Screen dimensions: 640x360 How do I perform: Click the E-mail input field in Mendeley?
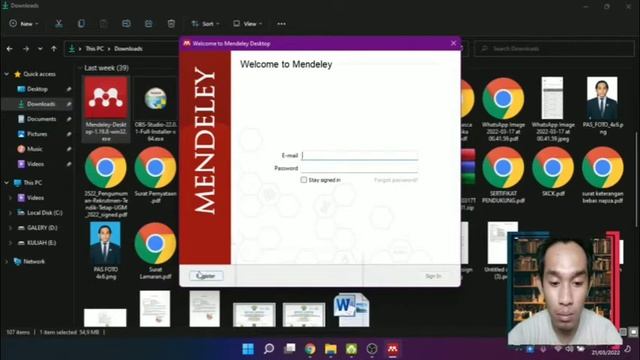[360, 156]
